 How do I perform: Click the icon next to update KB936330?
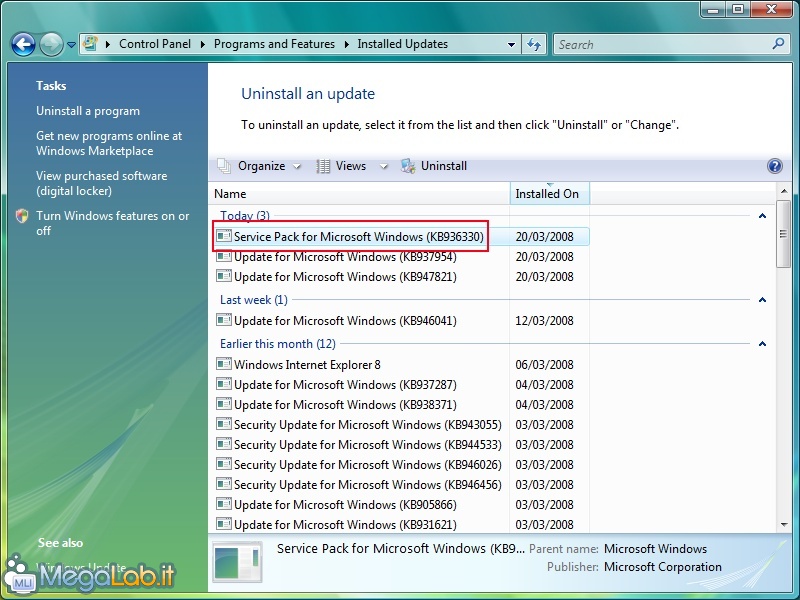click(x=223, y=236)
